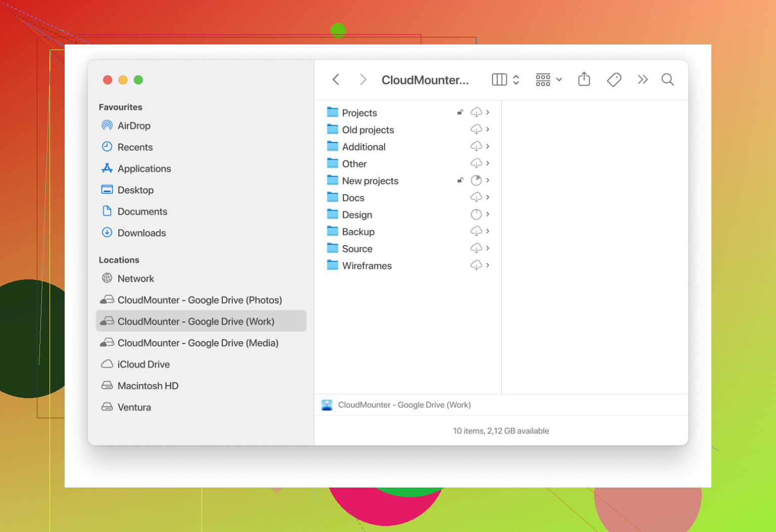Click the Backup cloud download icon
This screenshot has width=776, height=532.
[476, 231]
